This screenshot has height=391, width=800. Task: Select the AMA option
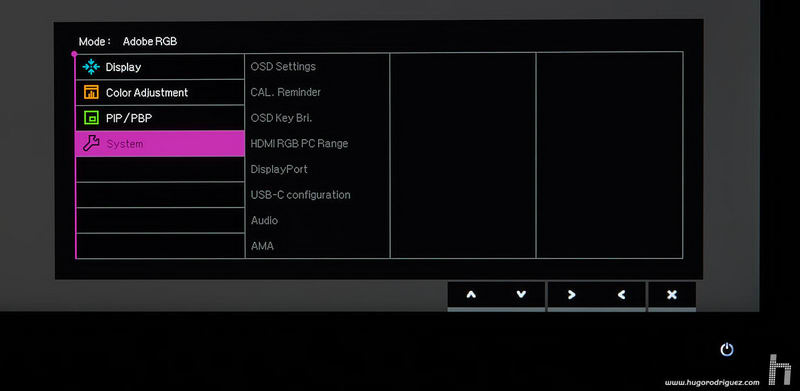[262, 246]
